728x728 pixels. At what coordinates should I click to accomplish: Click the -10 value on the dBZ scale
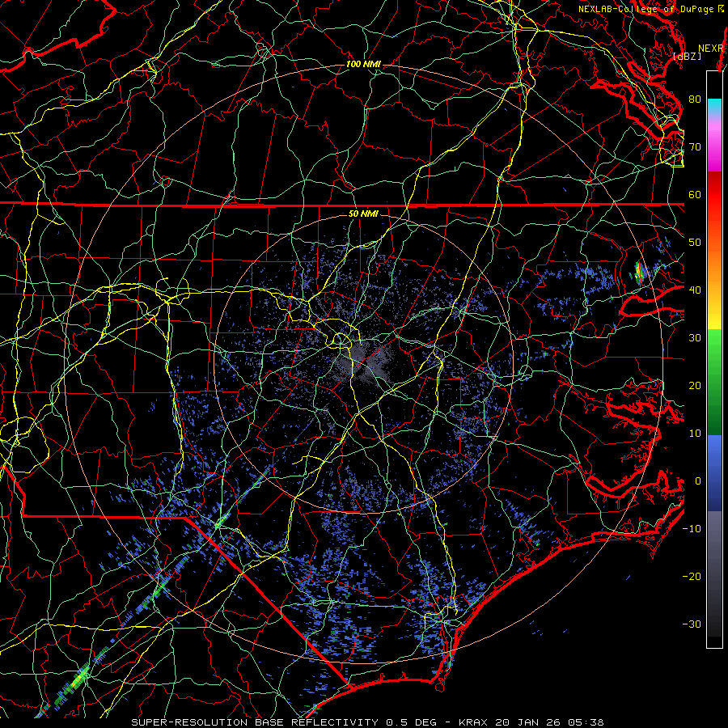(x=692, y=529)
